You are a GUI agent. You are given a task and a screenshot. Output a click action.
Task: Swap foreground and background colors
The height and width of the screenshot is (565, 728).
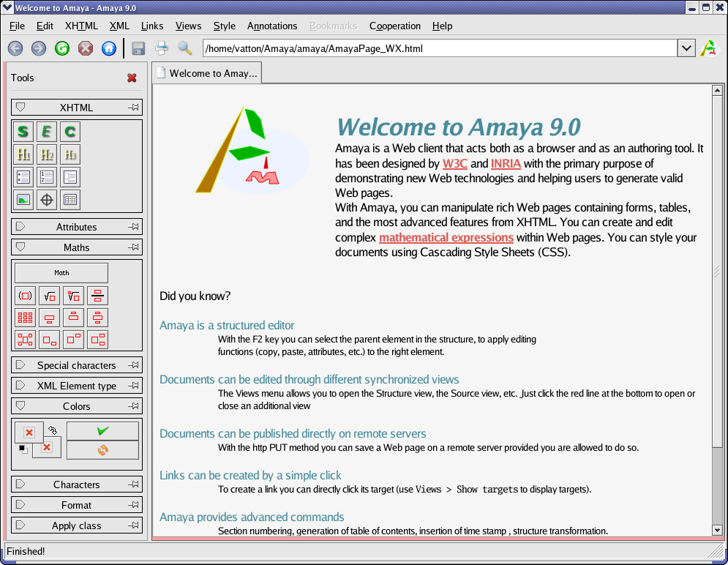tap(53, 430)
